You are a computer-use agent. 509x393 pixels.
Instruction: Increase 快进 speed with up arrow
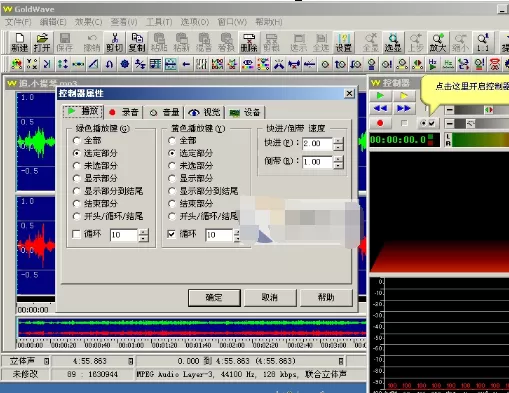pyautogui.click(x=339, y=141)
